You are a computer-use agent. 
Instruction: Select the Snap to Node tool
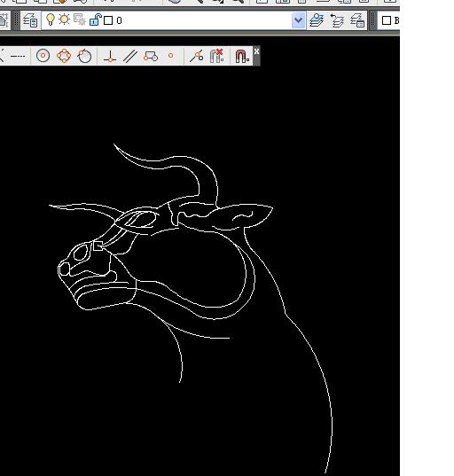(x=170, y=56)
